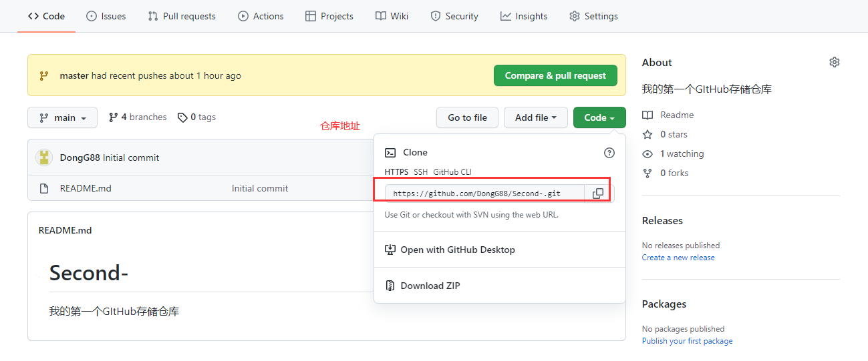Click the desktop download icon beside Open with GitHub Desktop
Screen dimensions: 868x361
[x=390, y=250]
